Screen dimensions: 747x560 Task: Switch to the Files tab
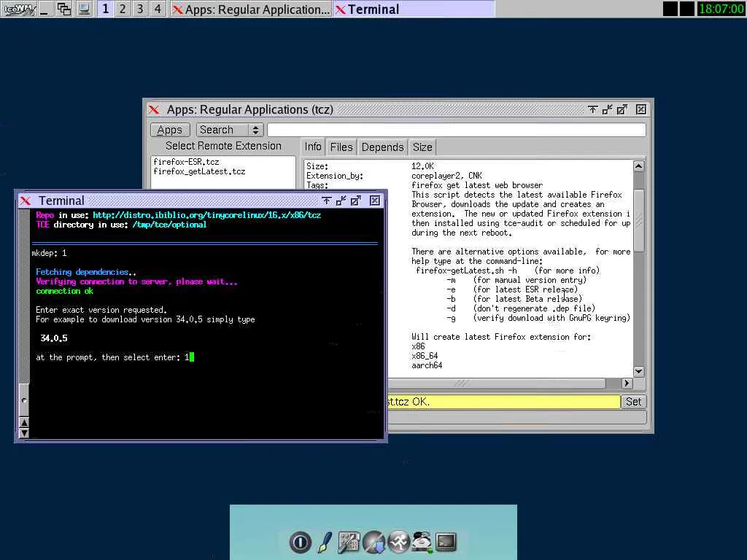point(341,147)
